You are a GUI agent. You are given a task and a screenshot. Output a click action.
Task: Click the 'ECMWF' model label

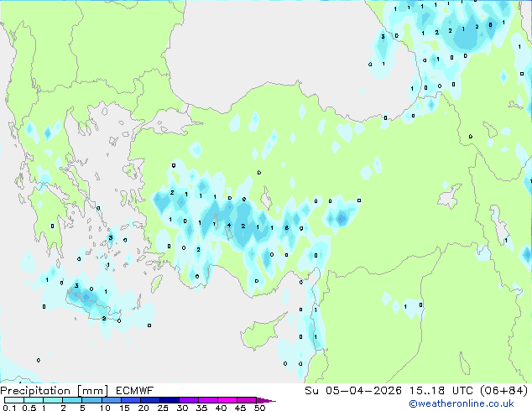click(x=135, y=391)
